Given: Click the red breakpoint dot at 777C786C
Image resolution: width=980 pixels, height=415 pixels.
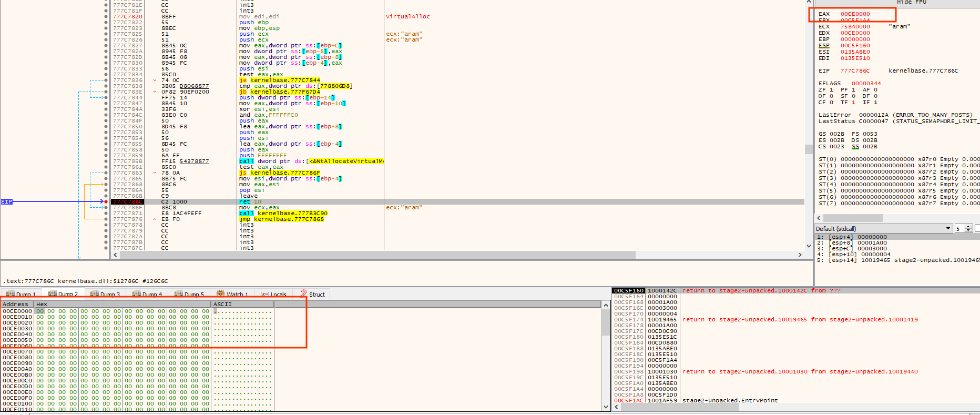Looking at the screenshot, I should coord(106,202).
